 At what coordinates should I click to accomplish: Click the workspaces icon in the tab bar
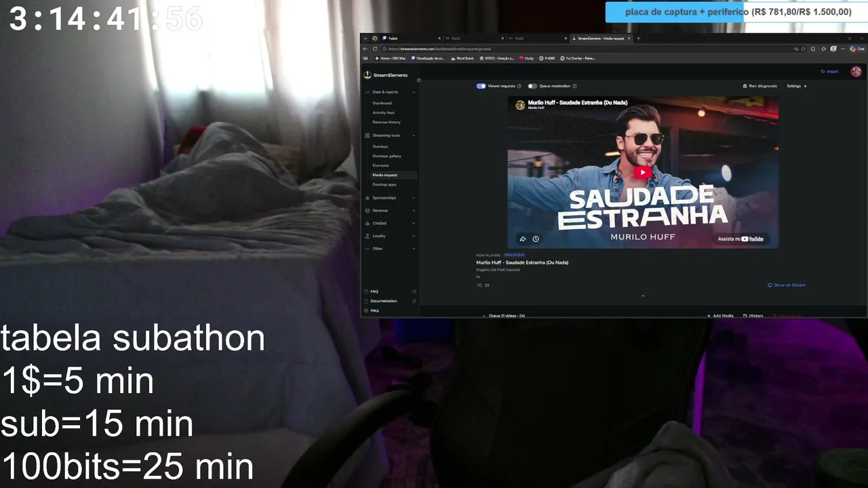374,39
